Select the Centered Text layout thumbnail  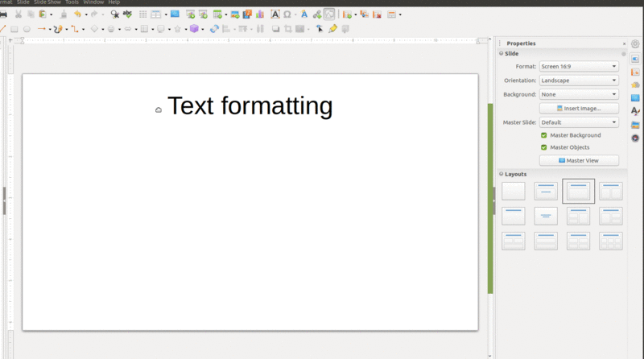click(x=546, y=216)
